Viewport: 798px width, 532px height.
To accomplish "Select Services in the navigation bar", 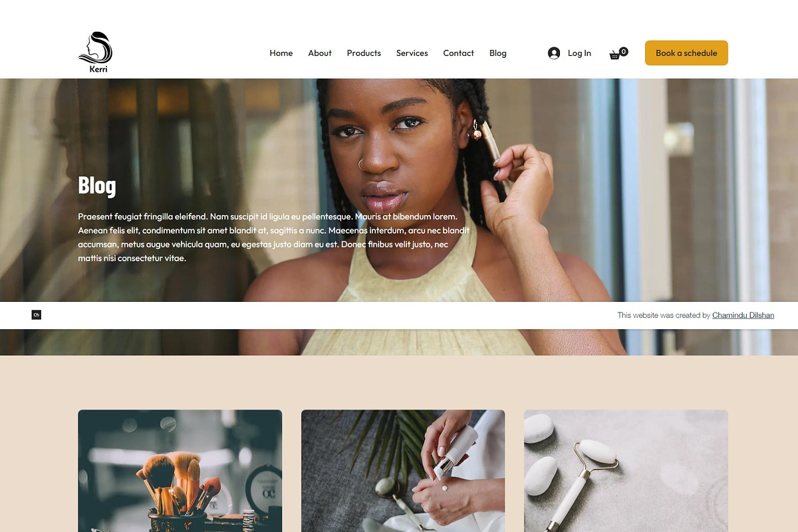I will click(x=412, y=53).
